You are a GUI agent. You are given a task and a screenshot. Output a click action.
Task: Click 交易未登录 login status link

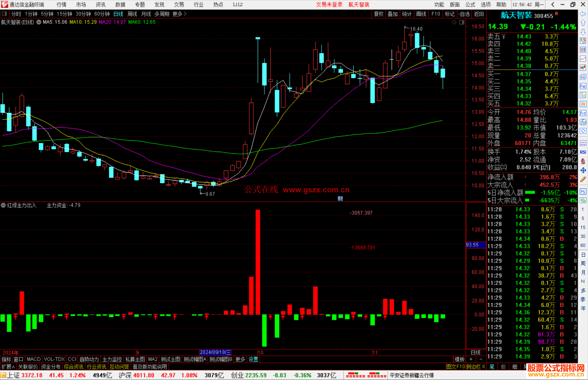[x=329, y=5]
